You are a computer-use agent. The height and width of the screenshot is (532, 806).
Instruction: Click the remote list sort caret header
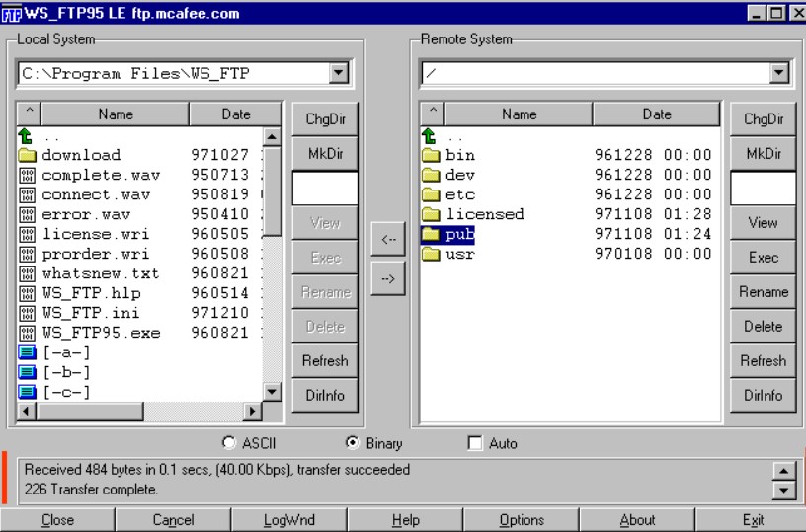tap(433, 114)
